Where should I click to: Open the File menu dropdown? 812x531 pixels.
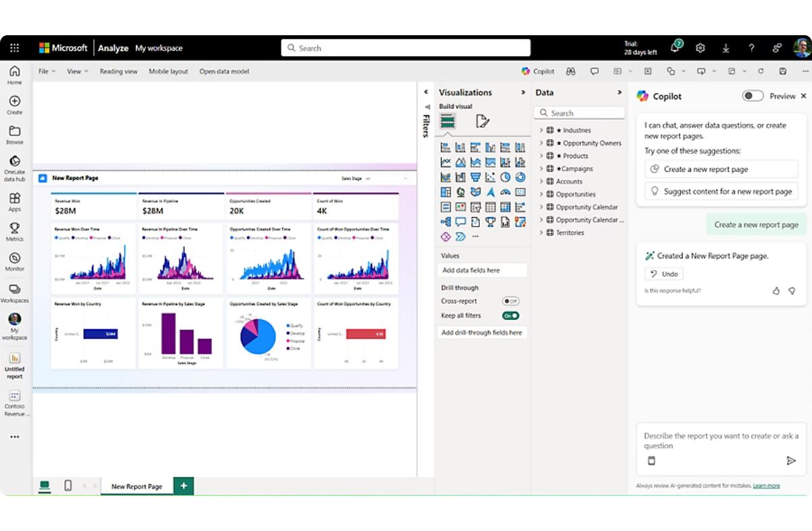(47, 71)
